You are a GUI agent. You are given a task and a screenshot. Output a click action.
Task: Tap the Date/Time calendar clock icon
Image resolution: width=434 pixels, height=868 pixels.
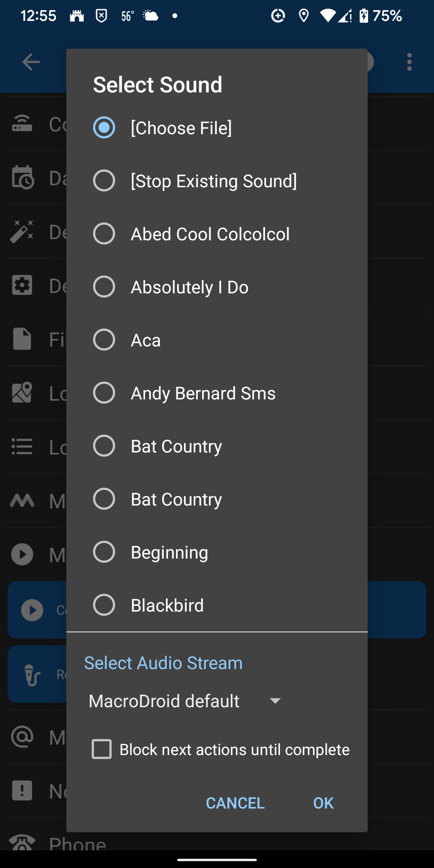click(x=23, y=177)
